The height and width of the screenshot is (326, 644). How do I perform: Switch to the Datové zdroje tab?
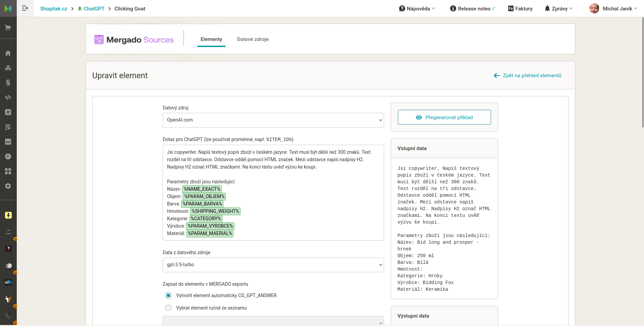tap(253, 39)
